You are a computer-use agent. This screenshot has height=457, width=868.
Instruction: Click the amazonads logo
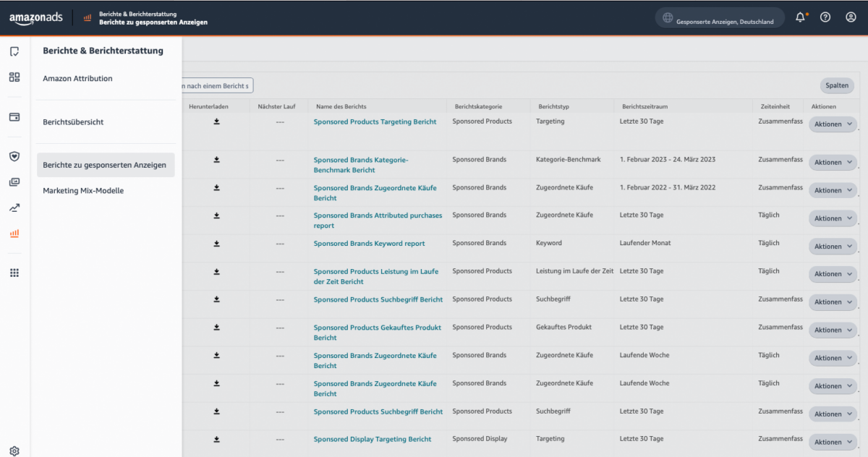pyautogui.click(x=36, y=18)
